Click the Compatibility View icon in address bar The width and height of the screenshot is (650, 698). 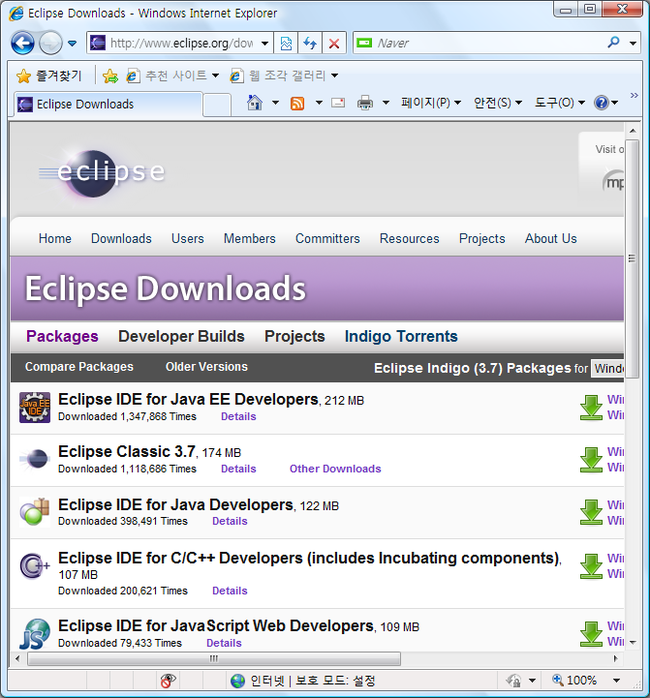click(286, 43)
